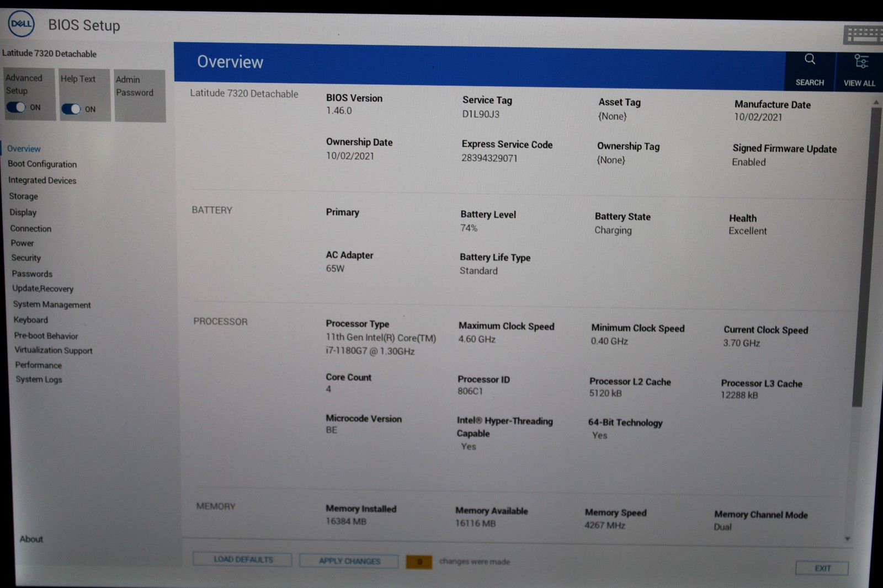Screen dimensions: 883x588
Task: Open Integrated Devices section
Action: pyautogui.click(x=42, y=180)
